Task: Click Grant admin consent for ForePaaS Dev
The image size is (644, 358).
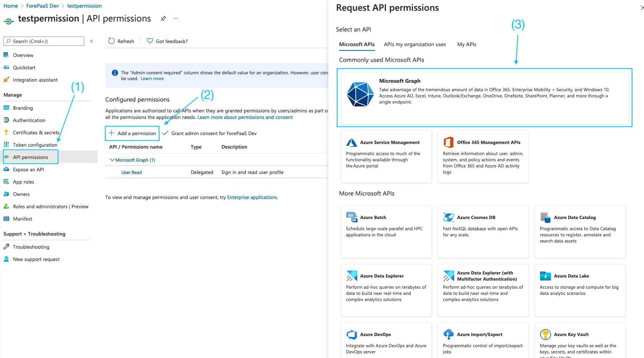Action: pyautogui.click(x=210, y=133)
